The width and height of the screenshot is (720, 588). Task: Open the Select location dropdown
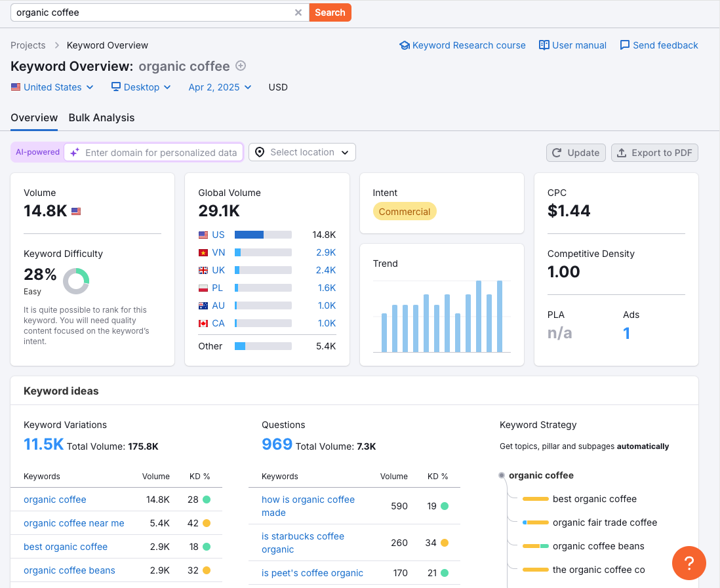click(302, 152)
